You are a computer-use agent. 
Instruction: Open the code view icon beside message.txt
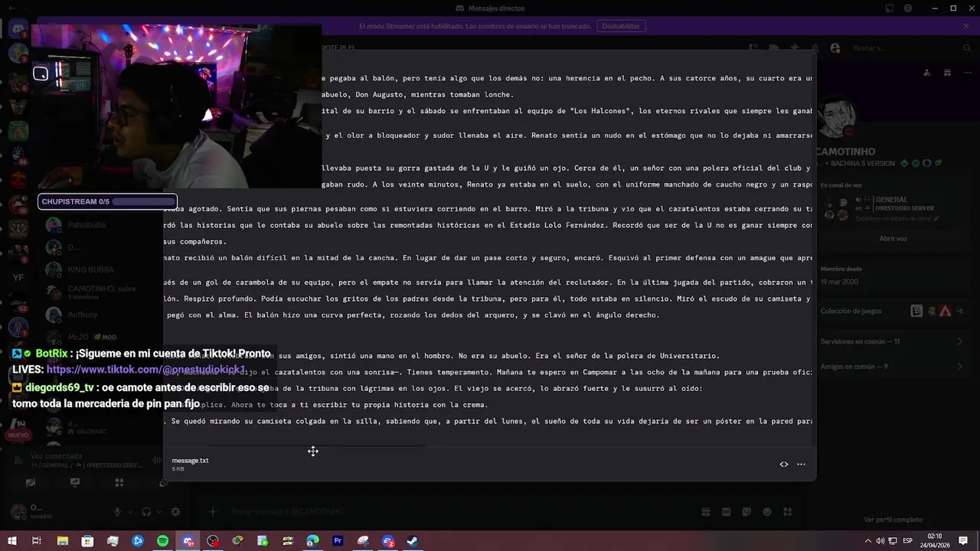[x=783, y=464]
